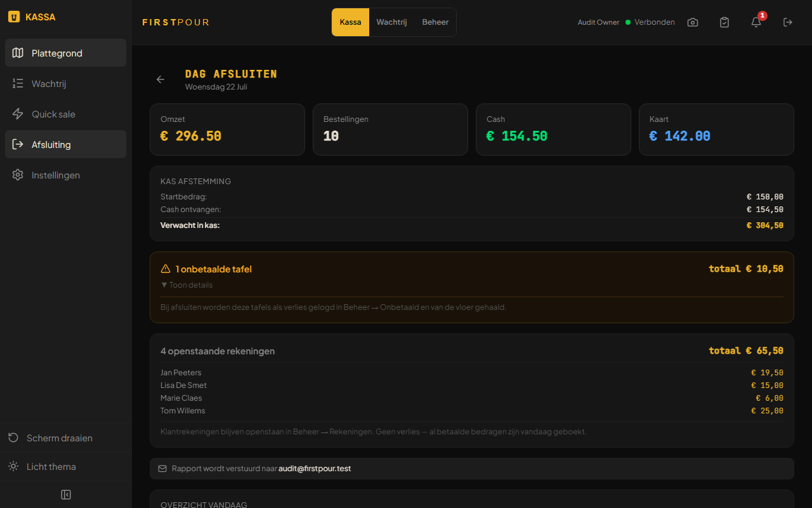Open the camera icon in header
This screenshot has width=812, height=508.
tap(693, 22)
